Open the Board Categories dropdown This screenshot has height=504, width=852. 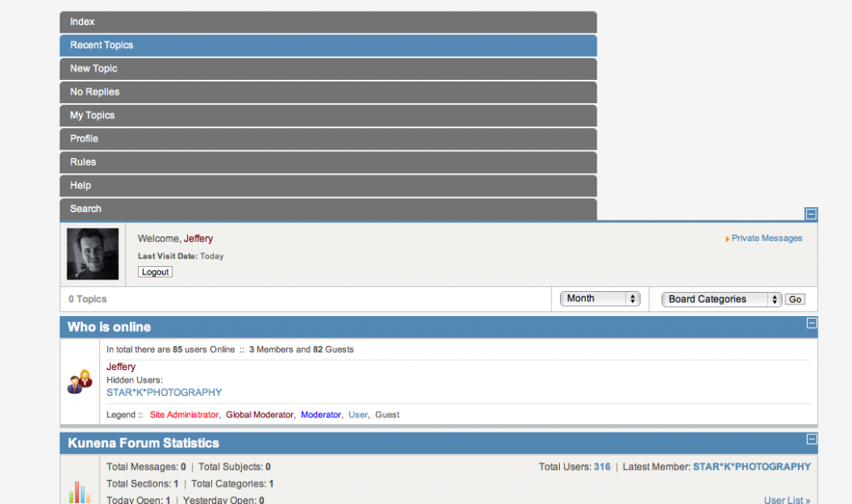pyautogui.click(x=721, y=299)
